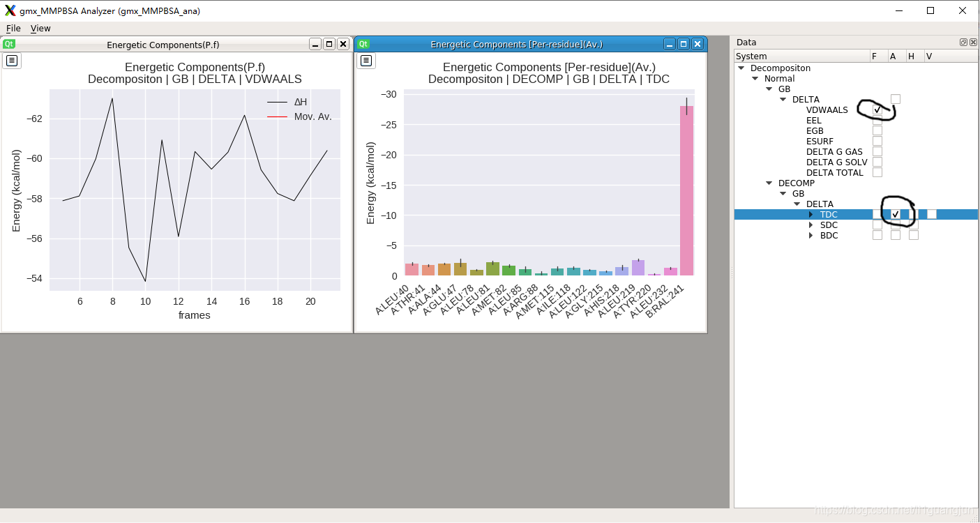
Task: Enable the BDC F column checkbox
Action: click(877, 235)
